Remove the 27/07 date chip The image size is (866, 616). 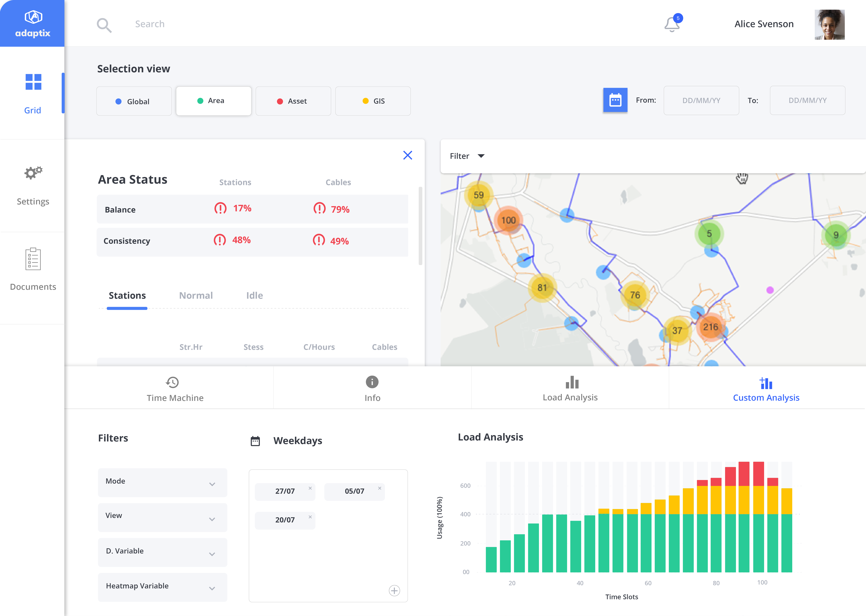pos(310,488)
